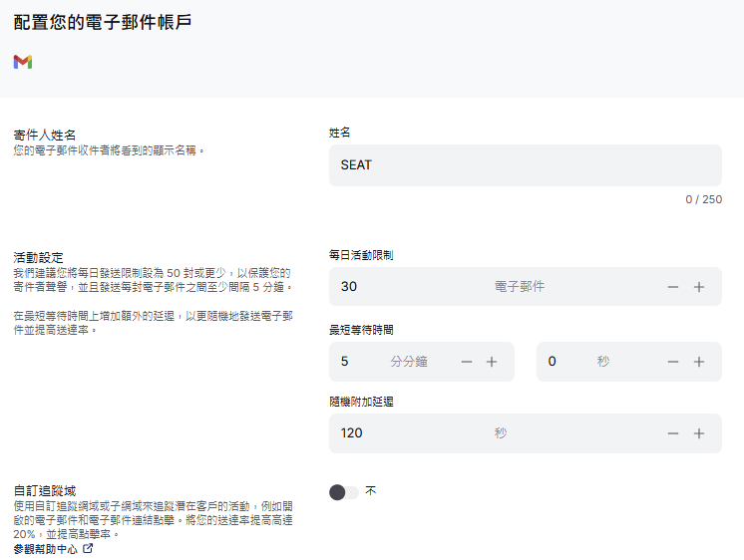Click the minutes field showing 5
Screen dimensions: 744x560
coord(359,362)
